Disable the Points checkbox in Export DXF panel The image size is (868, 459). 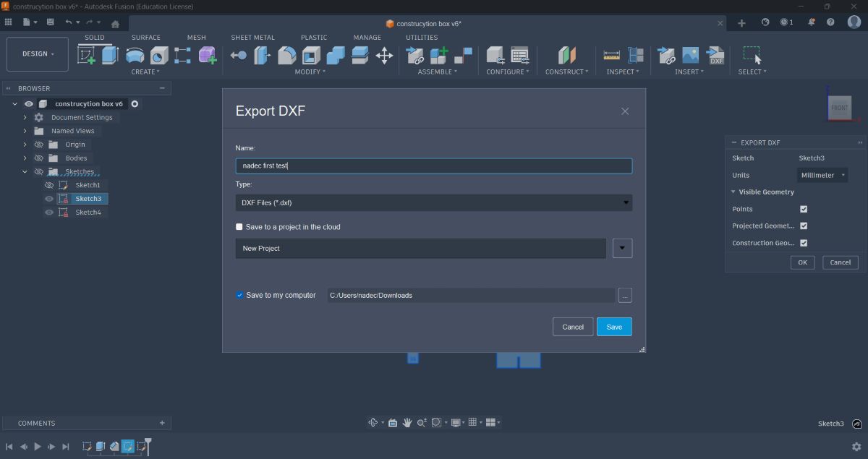(x=804, y=208)
